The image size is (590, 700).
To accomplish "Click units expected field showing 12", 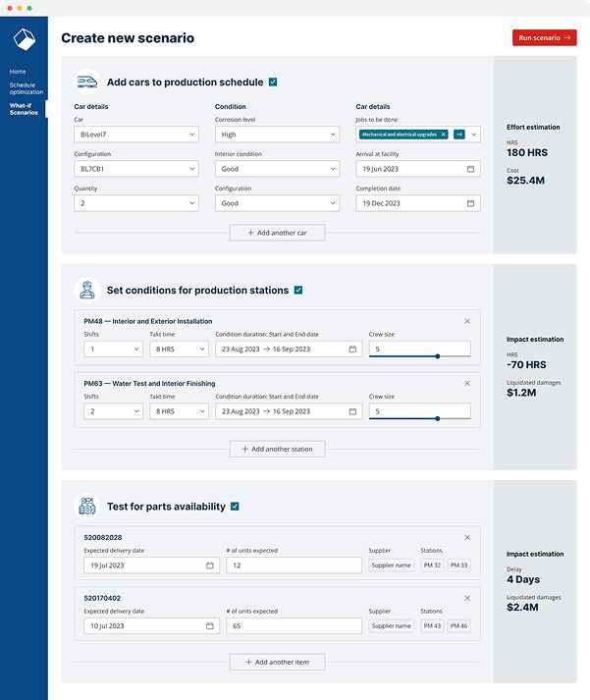I will point(295,565).
